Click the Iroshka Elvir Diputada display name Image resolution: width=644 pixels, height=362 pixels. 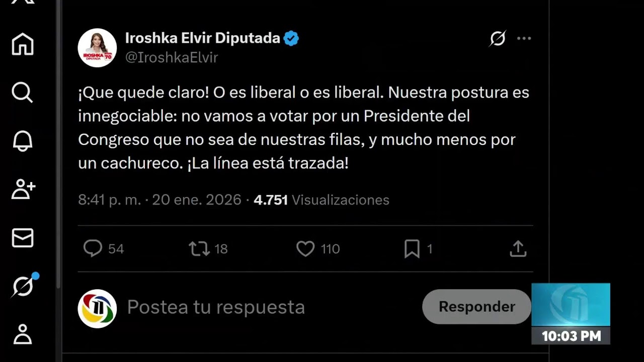tap(202, 38)
